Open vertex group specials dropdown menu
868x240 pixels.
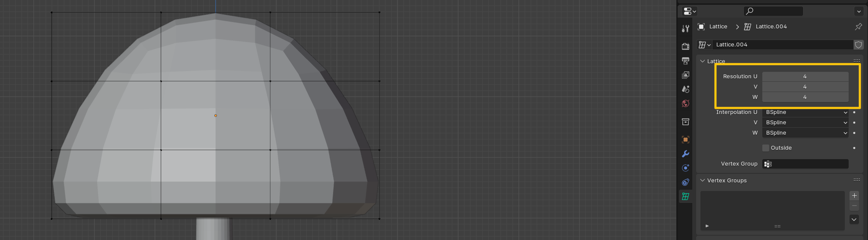click(854, 219)
